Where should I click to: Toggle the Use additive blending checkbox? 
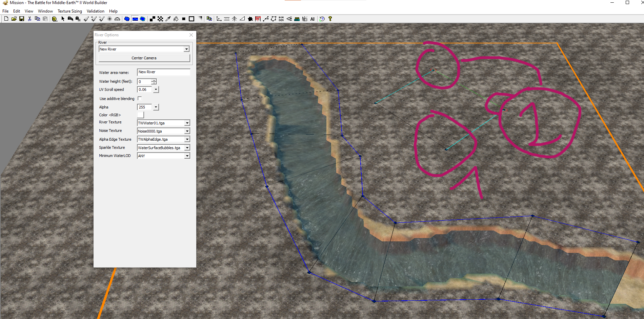pos(140,98)
